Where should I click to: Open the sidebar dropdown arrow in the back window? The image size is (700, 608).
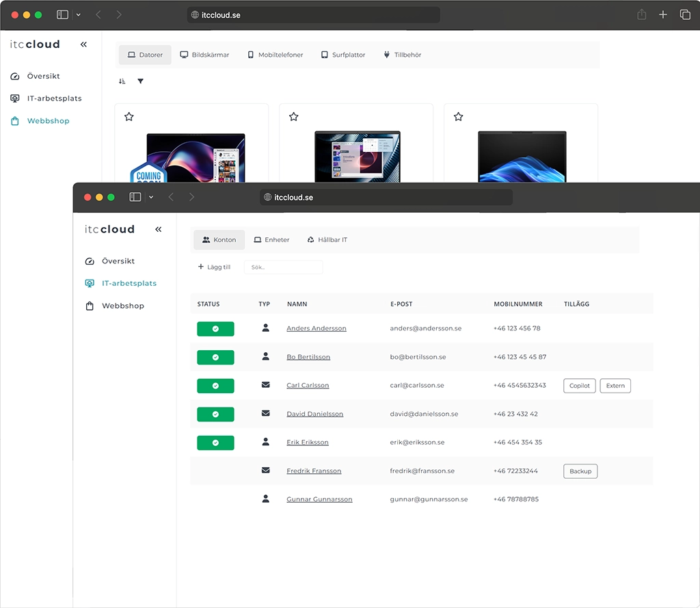pos(78,14)
